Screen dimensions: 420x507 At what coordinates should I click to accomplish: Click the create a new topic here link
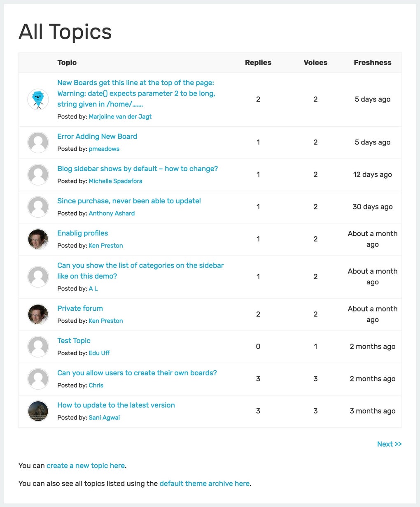tap(86, 466)
